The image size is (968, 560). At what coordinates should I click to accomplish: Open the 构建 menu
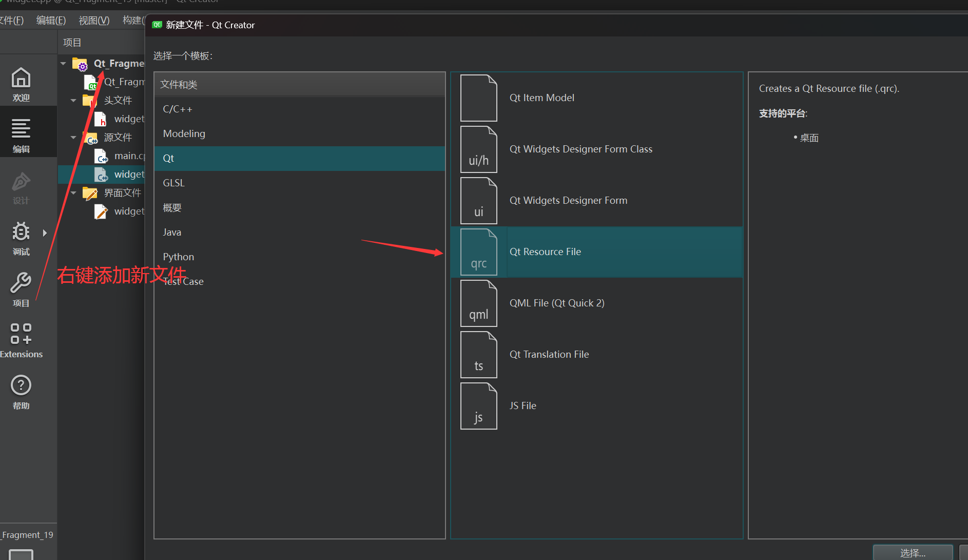click(x=133, y=20)
